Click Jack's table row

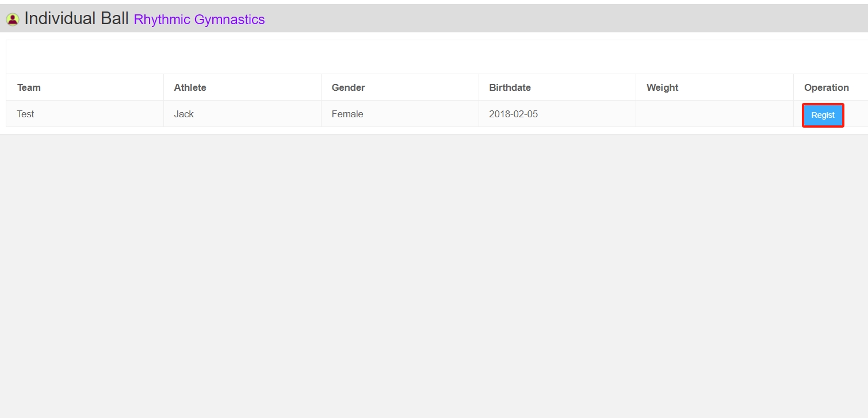pos(403,114)
